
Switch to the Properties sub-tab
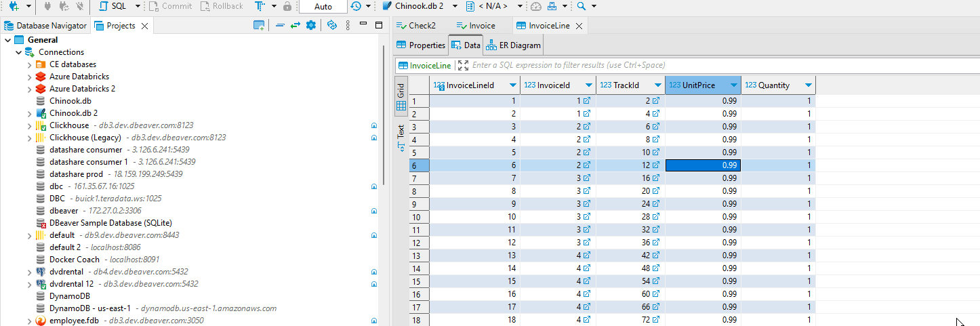click(x=421, y=45)
